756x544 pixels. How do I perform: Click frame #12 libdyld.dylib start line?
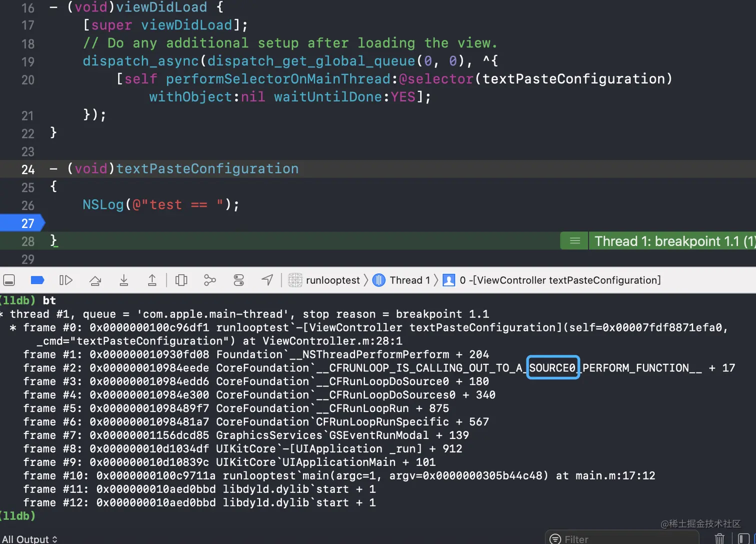click(199, 503)
